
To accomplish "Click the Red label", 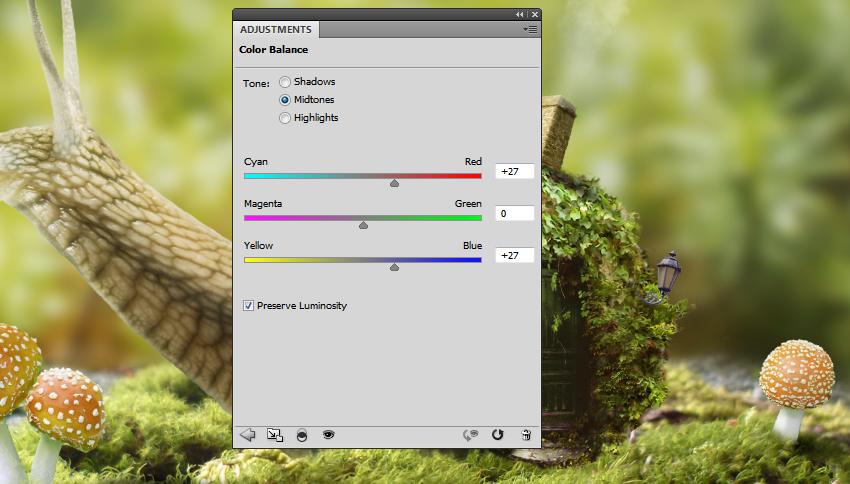I will (473, 162).
